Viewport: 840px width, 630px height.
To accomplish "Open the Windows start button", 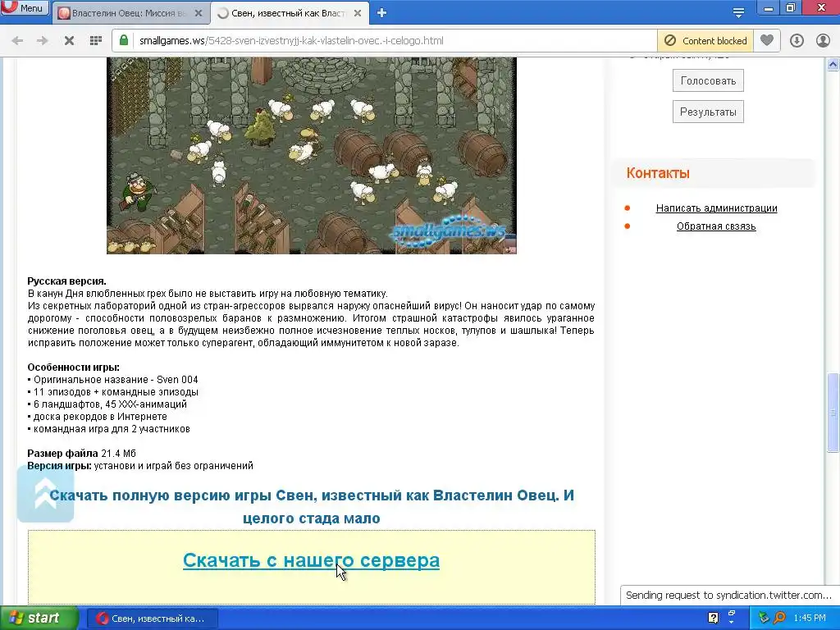I will click(39, 618).
